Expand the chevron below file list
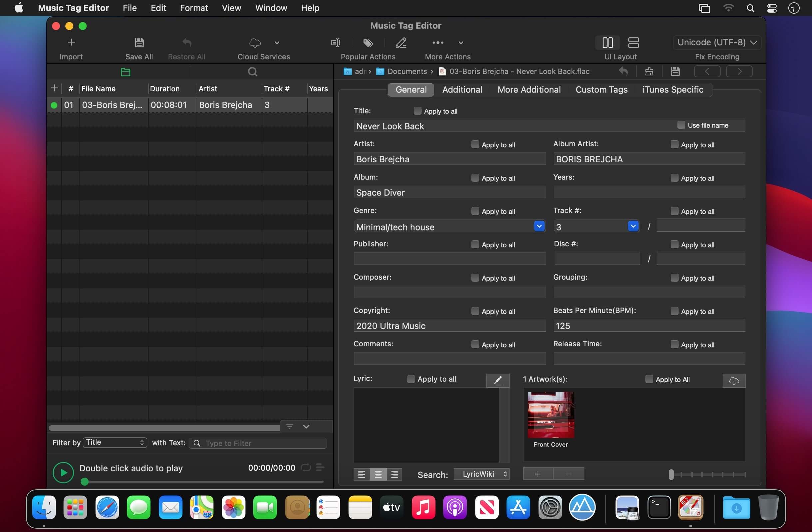The width and height of the screenshot is (812, 532). click(306, 426)
